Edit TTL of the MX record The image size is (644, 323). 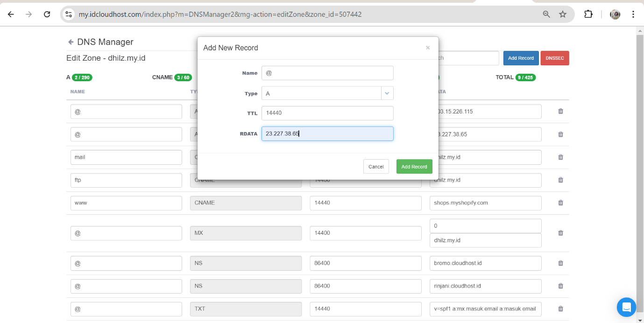366,233
